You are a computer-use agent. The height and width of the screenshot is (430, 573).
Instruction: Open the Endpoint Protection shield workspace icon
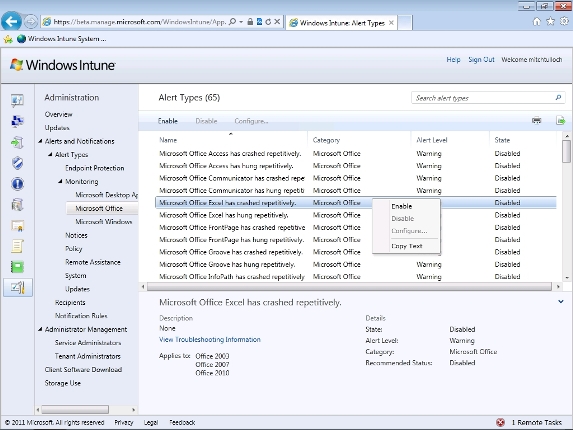17,163
